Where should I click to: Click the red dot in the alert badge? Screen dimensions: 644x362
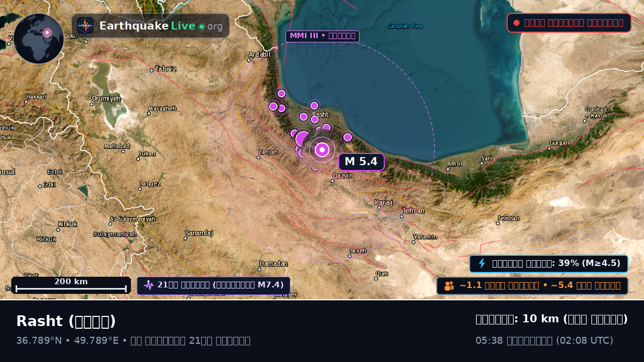pos(516,23)
